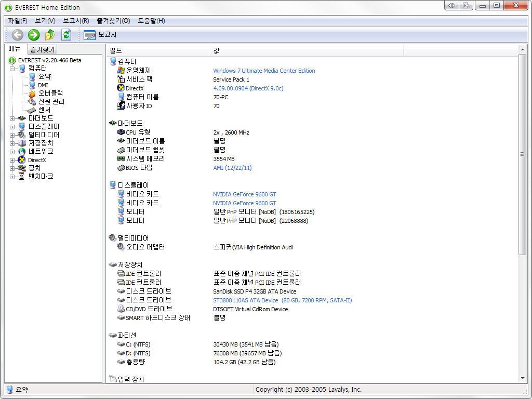Click the scrollbar up arrow

(522, 49)
